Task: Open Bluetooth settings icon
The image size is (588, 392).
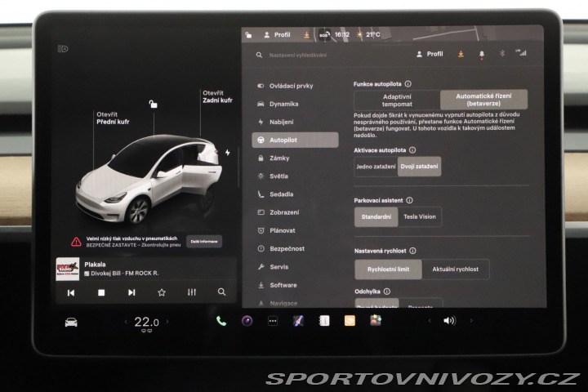Action: click(x=501, y=54)
